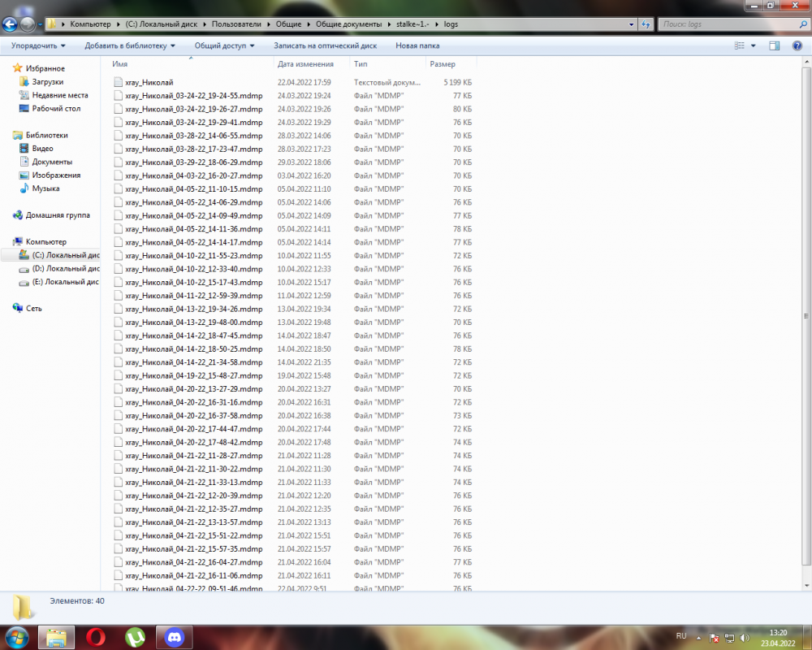The image size is (812, 650).
Task: Click file icon of xray_Николай_04-05-22_11-10-15.mdmp
Action: tap(118, 188)
